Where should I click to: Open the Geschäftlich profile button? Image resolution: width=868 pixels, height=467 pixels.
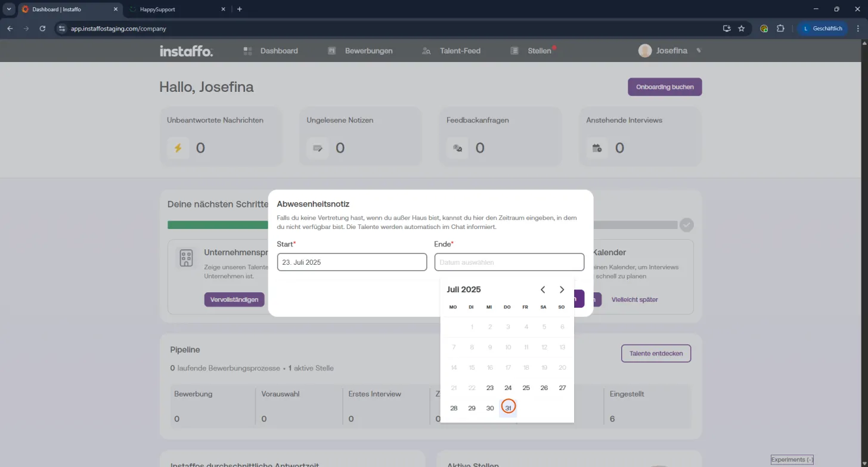click(823, 28)
